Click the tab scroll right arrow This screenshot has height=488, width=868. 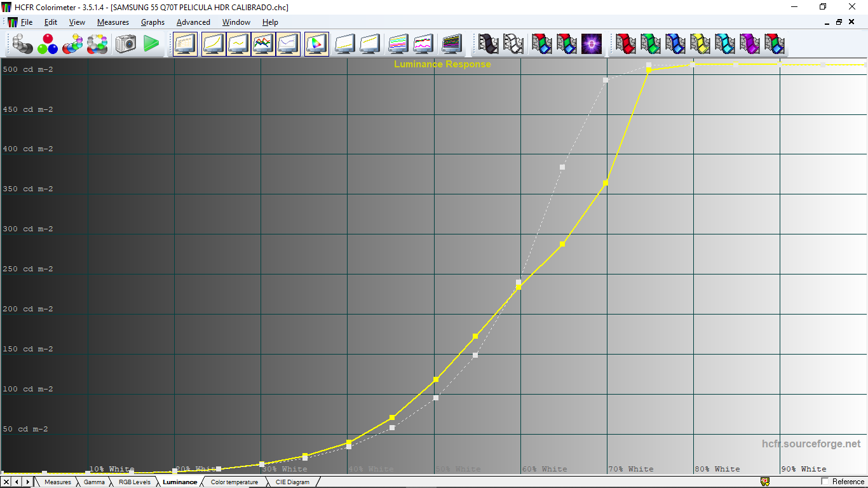coord(27,482)
